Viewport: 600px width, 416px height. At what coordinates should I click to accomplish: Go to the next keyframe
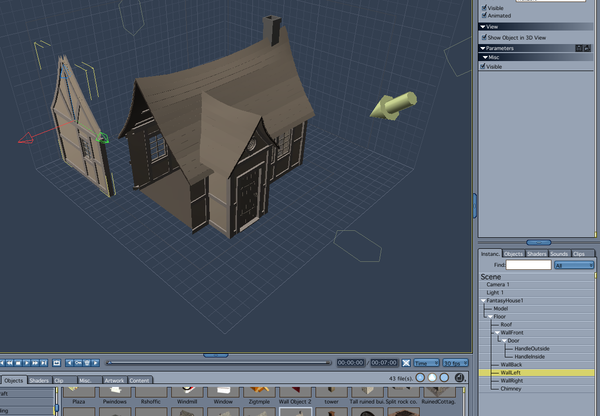click(96, 363)
